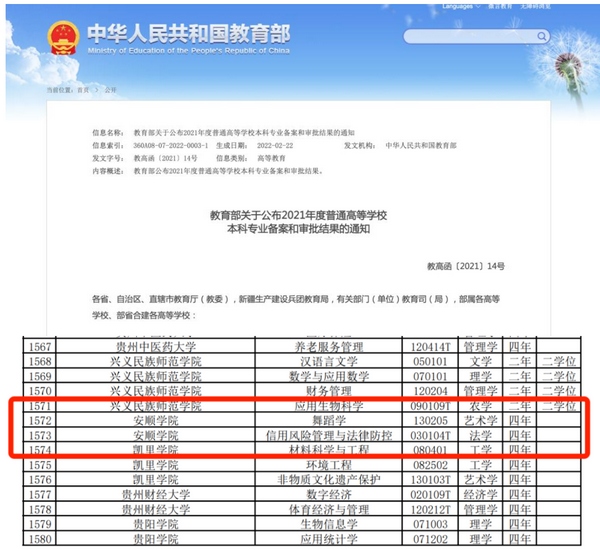The height and width of the screenshot is (550, 600).
Task: Select code 071202
Action: pos(430,539)
